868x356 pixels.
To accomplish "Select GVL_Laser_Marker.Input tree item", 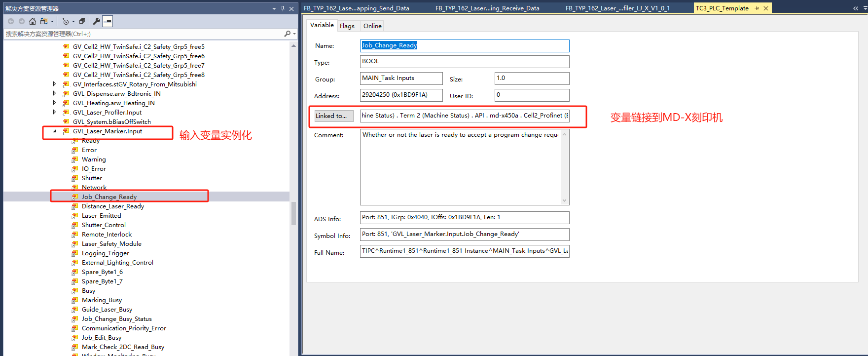I will [108, 131].
